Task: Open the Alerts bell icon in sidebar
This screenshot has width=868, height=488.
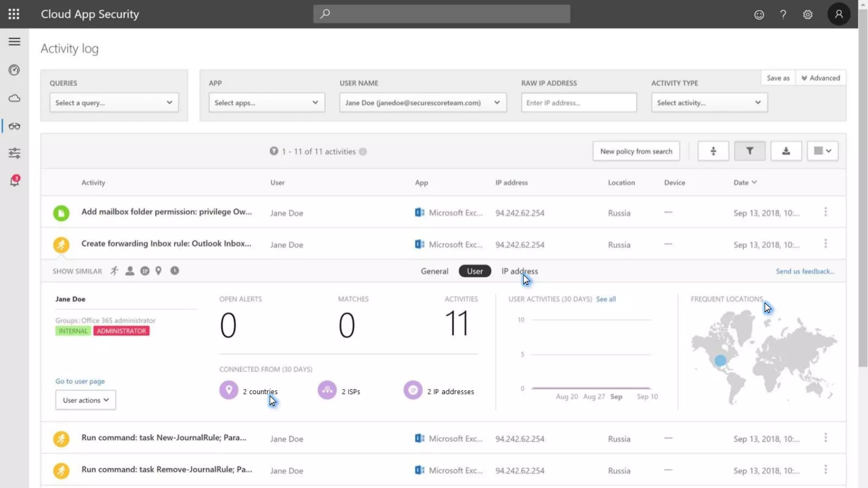Action: pyautogui.click(x=14, y=181)
